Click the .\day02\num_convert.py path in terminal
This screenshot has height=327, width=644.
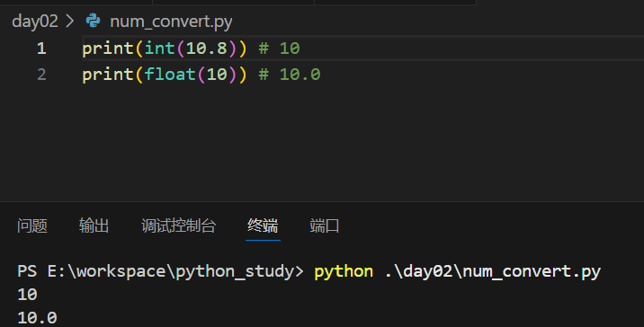(x=493, y=271)
